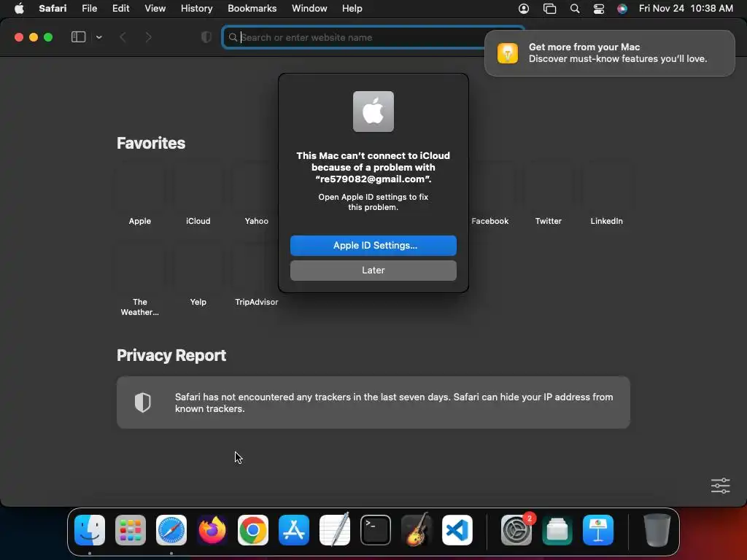Viewport: 747px width, 560px height.
Task: Launch Visual Studio Code from the Dock
Action: click(x=457, y=530)
